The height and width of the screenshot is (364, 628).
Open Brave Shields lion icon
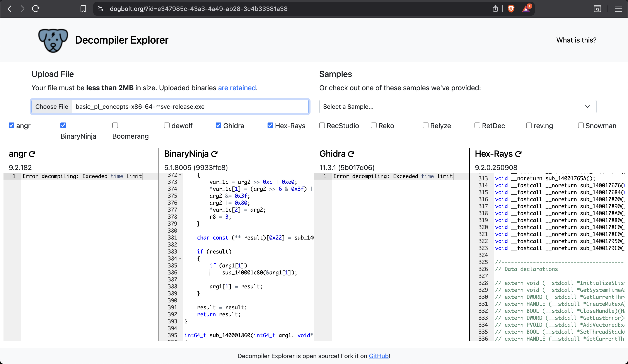tap(511, 9)
